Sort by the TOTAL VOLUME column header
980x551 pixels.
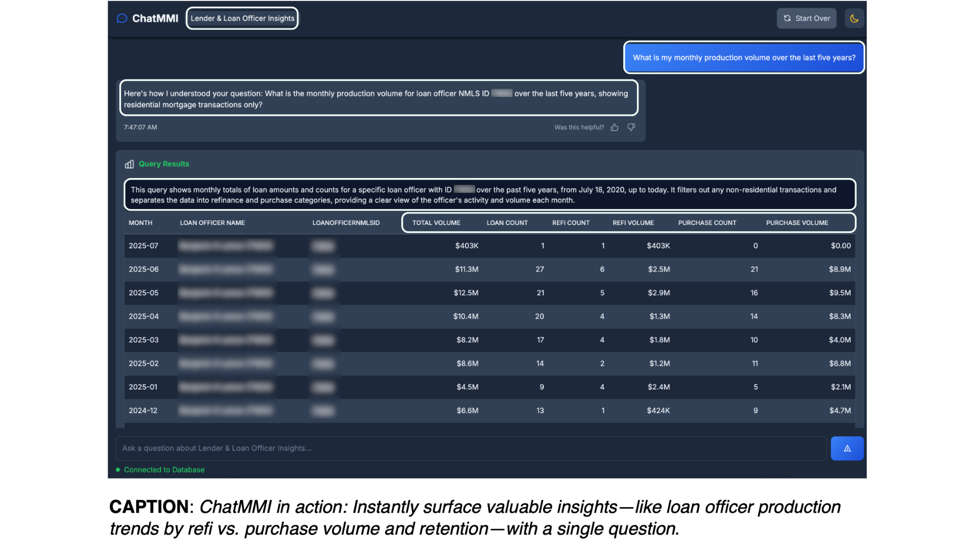point(436,223)
